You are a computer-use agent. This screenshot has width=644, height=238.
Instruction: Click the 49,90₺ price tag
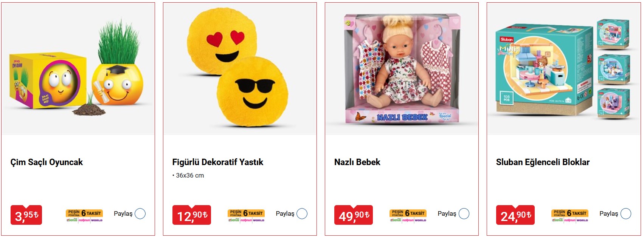354,215
